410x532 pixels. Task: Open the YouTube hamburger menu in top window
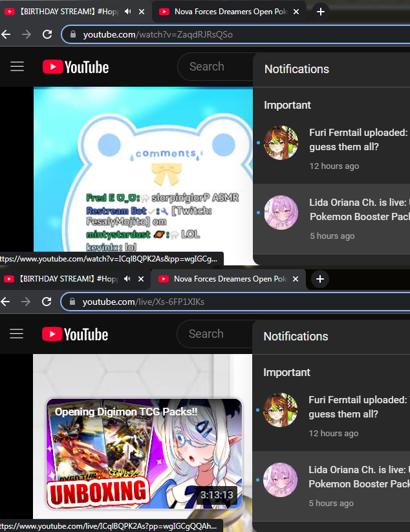point(17,67)
